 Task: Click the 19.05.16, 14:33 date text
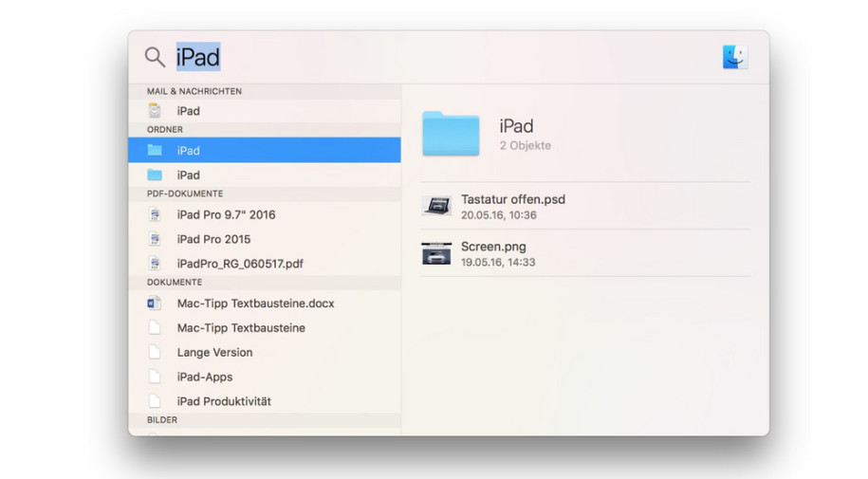click(498, 262)
